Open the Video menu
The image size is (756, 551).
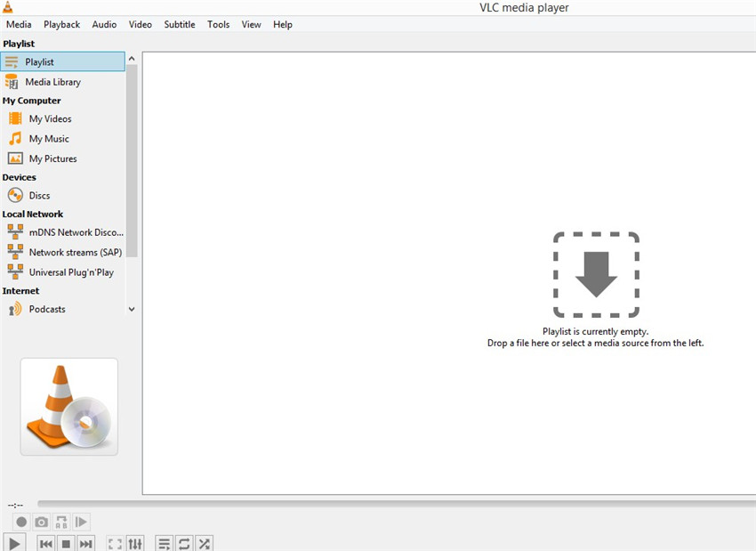(x=141, y=25)
